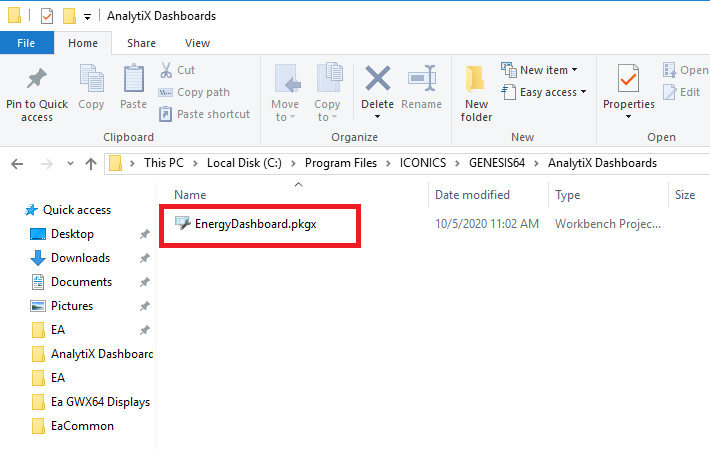Click the address bar folder icon
The width and height of the screenshot is (710, 449).
pos(115,163)
